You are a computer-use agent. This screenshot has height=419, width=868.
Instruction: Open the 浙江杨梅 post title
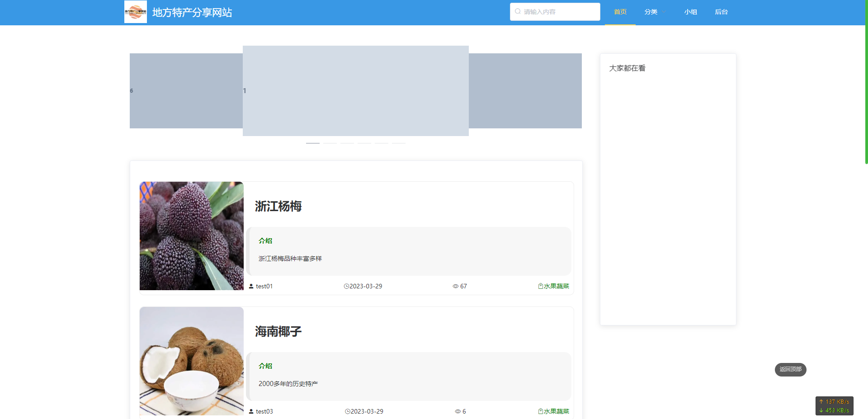point(278,206)
